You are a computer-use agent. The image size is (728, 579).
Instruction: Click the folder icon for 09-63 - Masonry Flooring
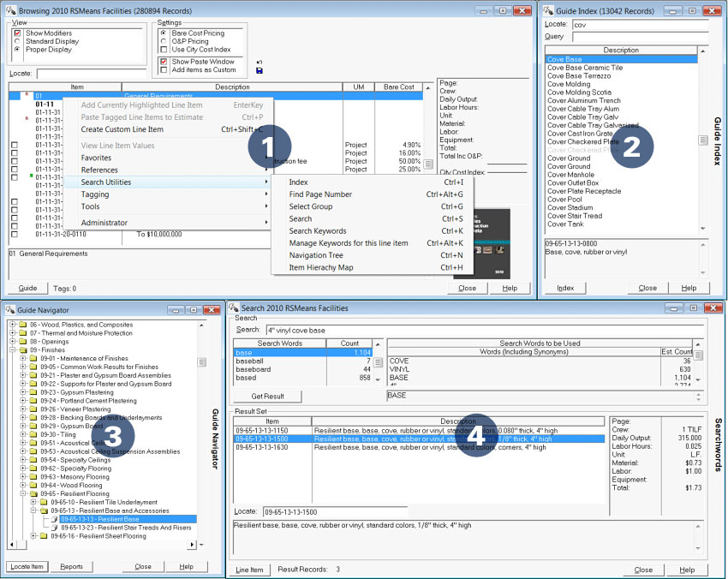click(x=33, y=476)
